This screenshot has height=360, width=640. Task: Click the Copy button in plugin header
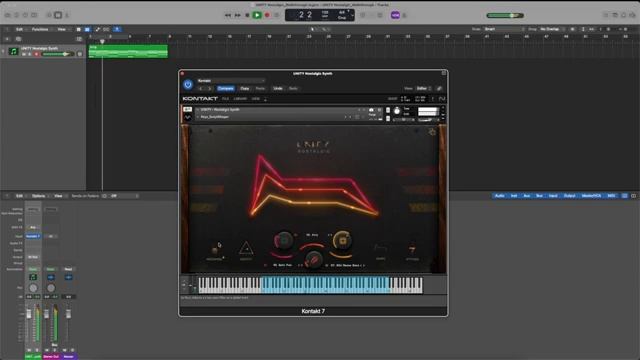(244, 89)
